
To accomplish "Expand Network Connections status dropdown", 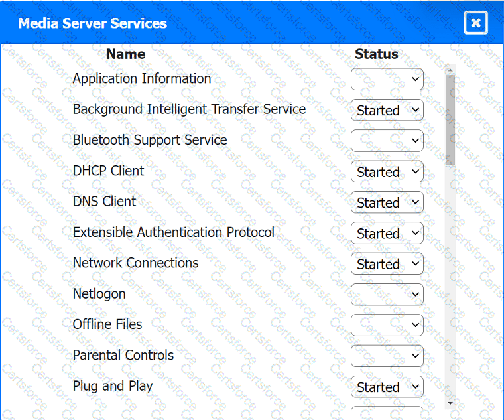I will (x=387, y=264).
